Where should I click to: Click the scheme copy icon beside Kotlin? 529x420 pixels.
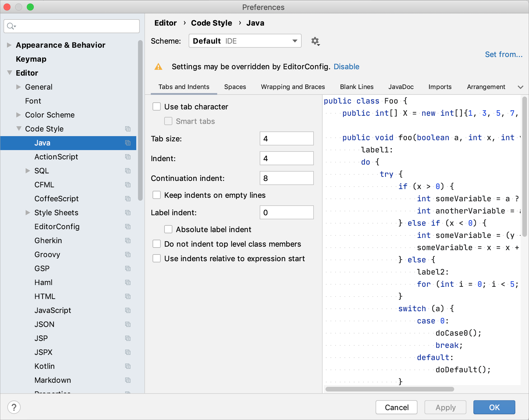tap(128, 366)
